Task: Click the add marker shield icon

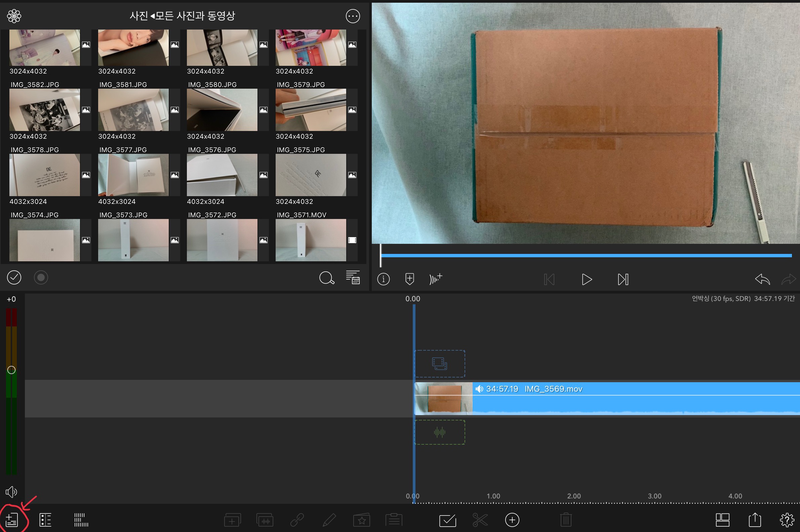Action: 409,279
